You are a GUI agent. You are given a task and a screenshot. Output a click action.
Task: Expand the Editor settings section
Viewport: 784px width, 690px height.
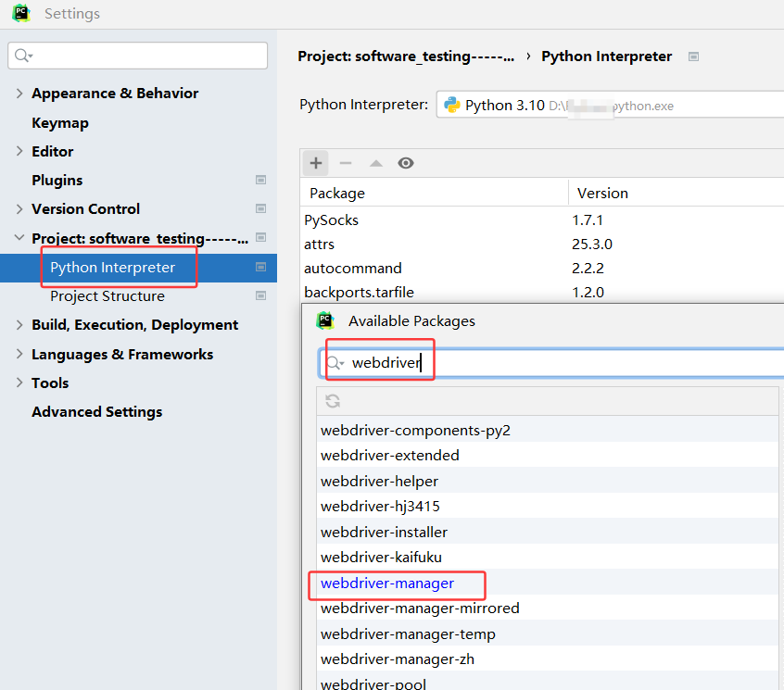pos(19,151)
